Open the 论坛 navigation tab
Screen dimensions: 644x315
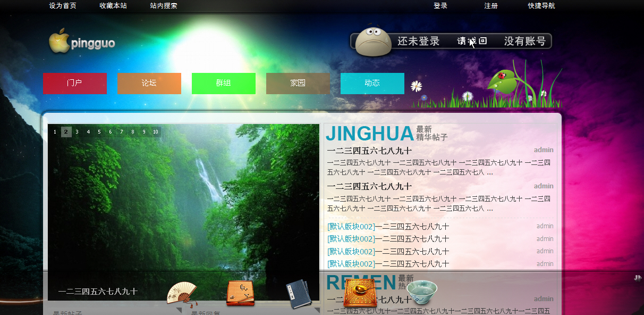[149, 84]
